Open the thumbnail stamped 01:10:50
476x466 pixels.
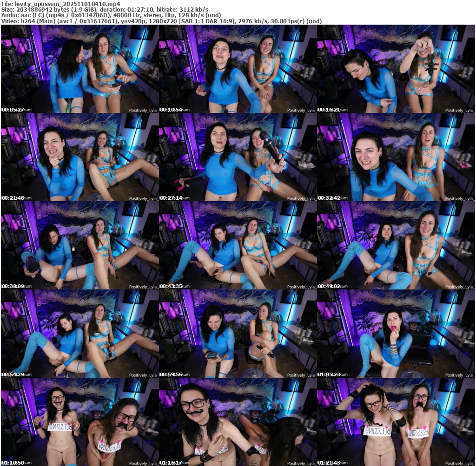pyautogui.click(x=79, y=422)
